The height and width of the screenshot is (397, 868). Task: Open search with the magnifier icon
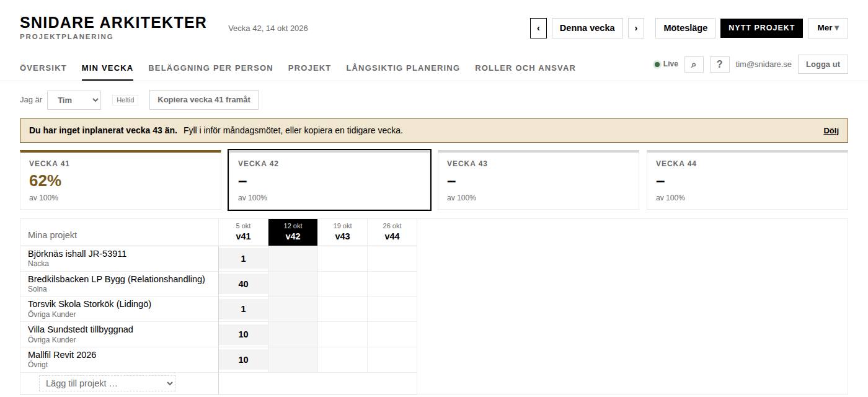(694, 64)
